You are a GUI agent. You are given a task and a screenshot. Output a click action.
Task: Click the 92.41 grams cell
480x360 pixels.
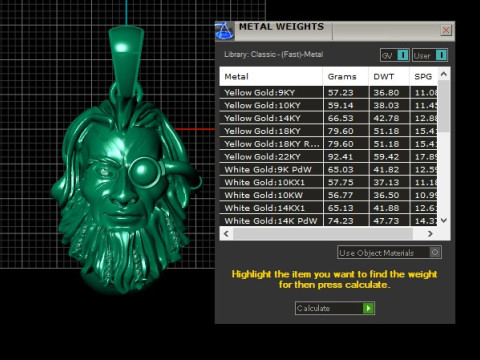[x=346, y=157]
